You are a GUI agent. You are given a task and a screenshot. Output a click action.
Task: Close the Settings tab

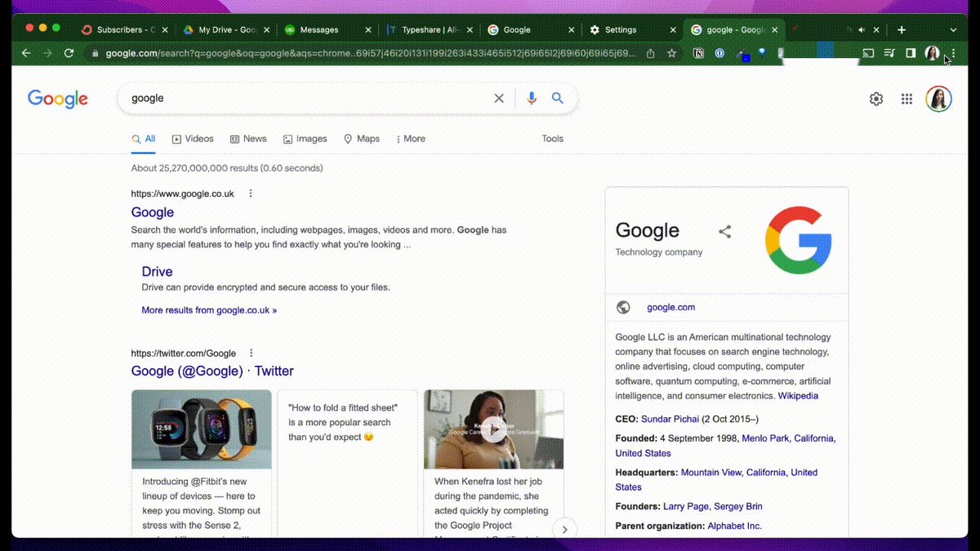point(673,29)
